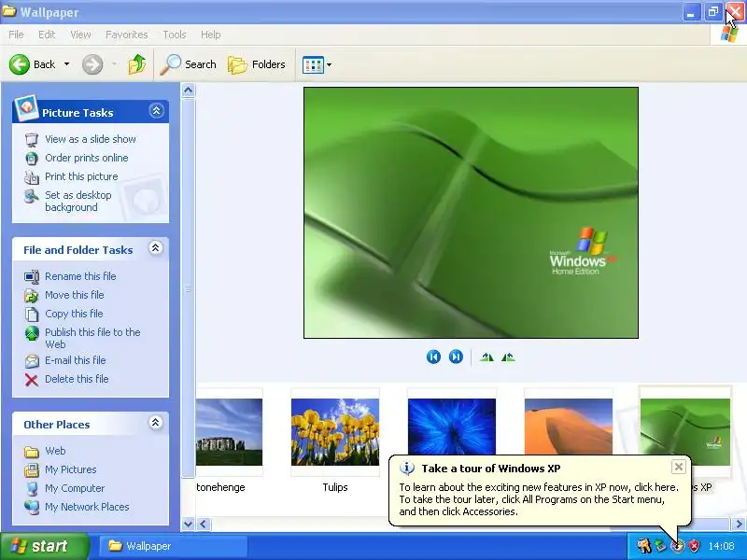The width and height of the screenshot is (747, 560).
Task: Click the filmstrip scroll right arrow
Action: (739, 525)
